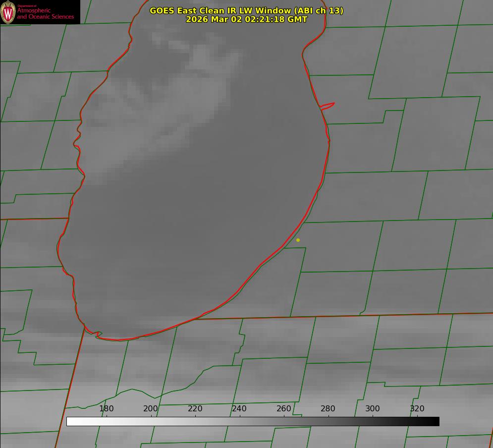Click the mid-gray center of the grayscale colorbar

(253, 421)
